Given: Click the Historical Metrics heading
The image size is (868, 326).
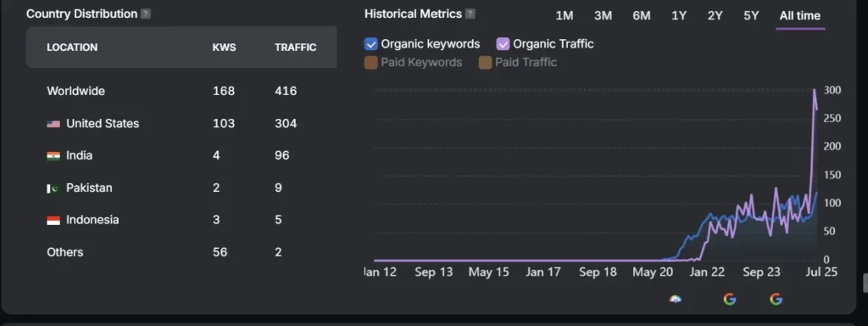Looking at the screenshot, I should pos(413,14).
